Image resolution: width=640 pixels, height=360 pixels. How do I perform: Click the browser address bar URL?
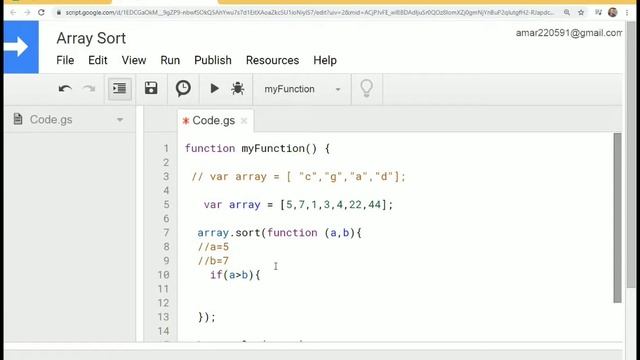click(309, 13)
